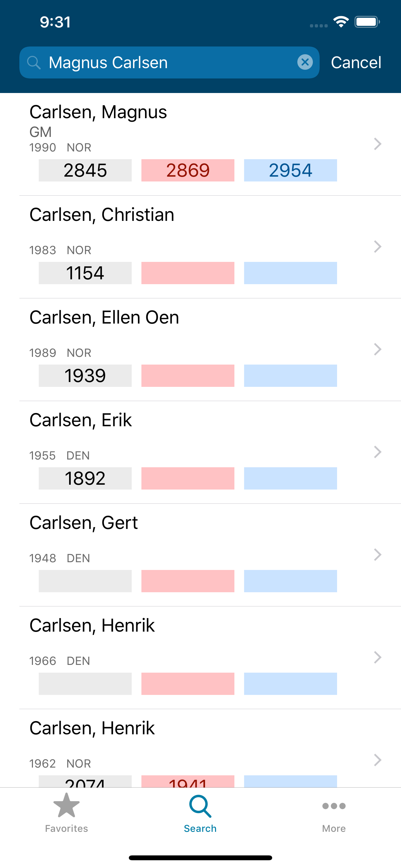
Task: Expand details chevron for Carlsen, Magnus
Action: (x=377, y=144)
